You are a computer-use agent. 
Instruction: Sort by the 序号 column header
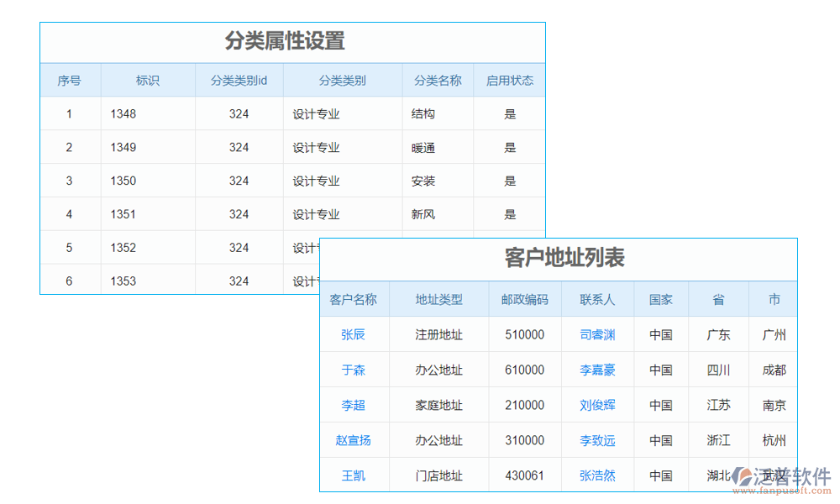coord(70,80)
